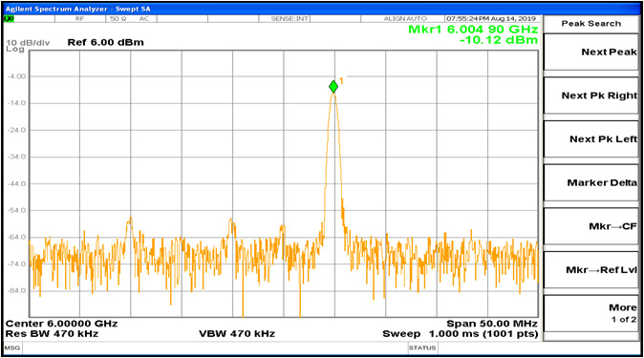Viewport: 644px width, 358px height.
Task: Select the Next Peak softkey
Action: tap(591, 53)
